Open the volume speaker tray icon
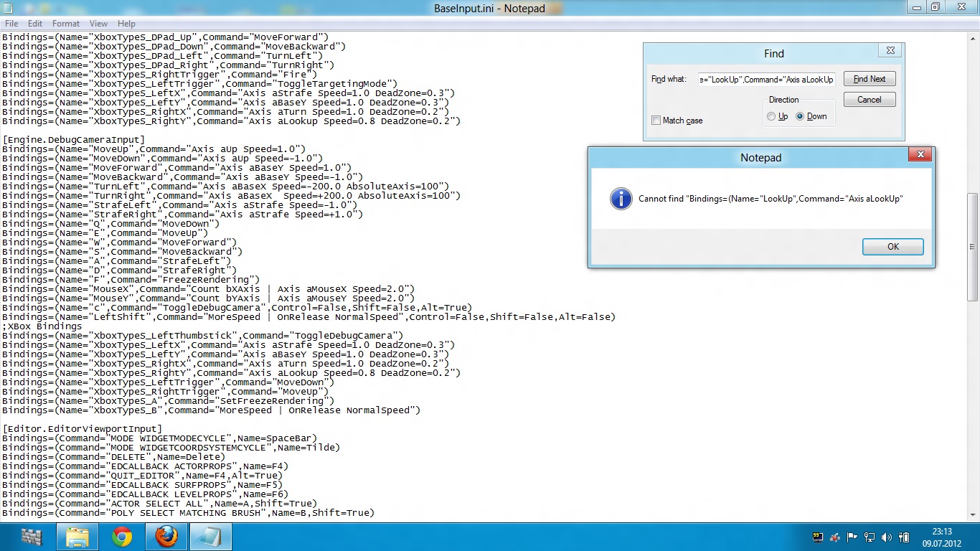 pos(886,537)
